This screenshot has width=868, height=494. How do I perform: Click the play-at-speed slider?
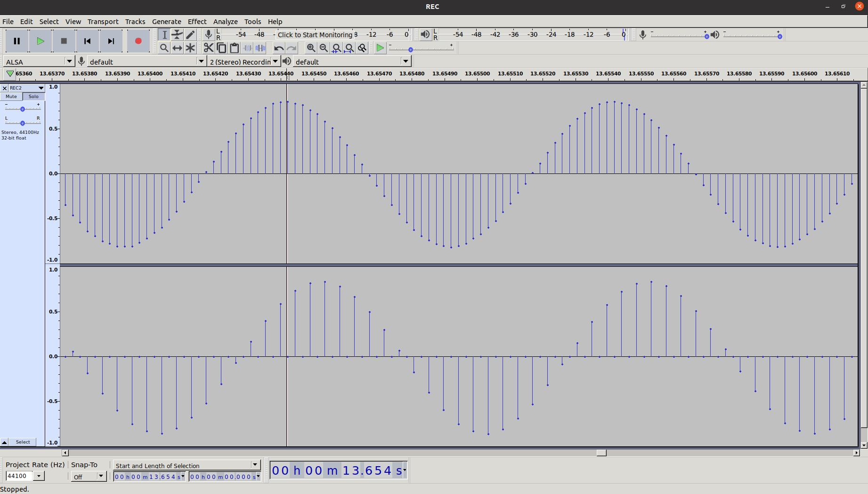coord(421,49)
